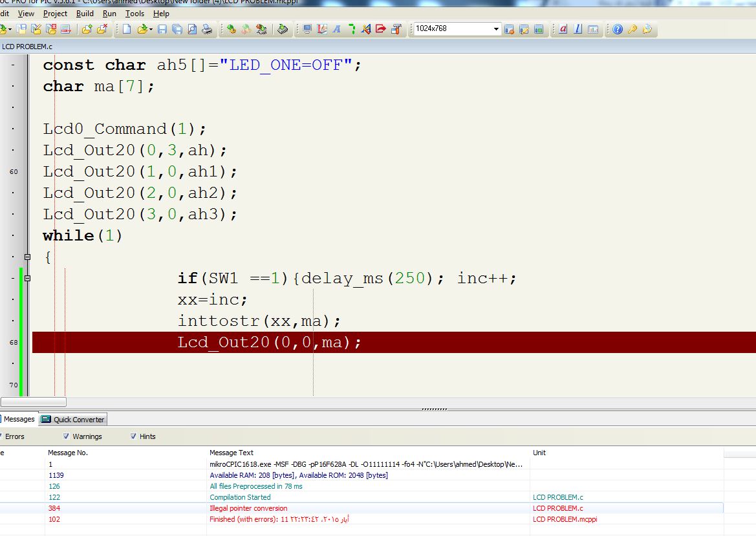
Task: Click the 'Message No.' column header
Action: click(67, 453)
